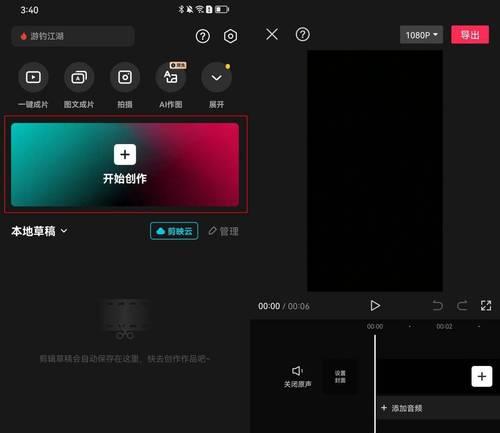Close the editor with the X icon
This screenshot has width=500, height=433.
[272, 34]
